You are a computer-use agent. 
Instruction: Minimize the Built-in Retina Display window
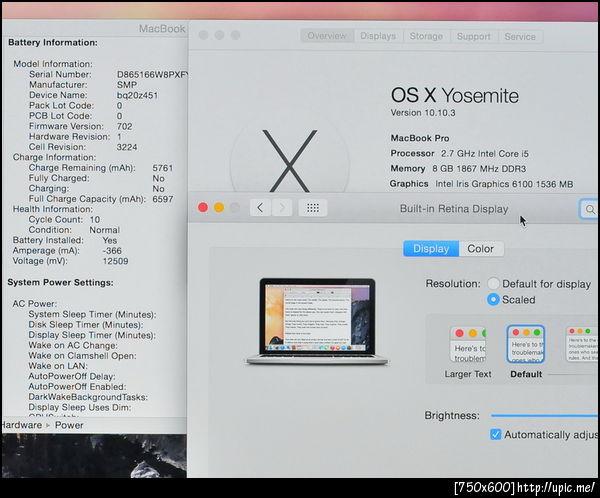219,207
